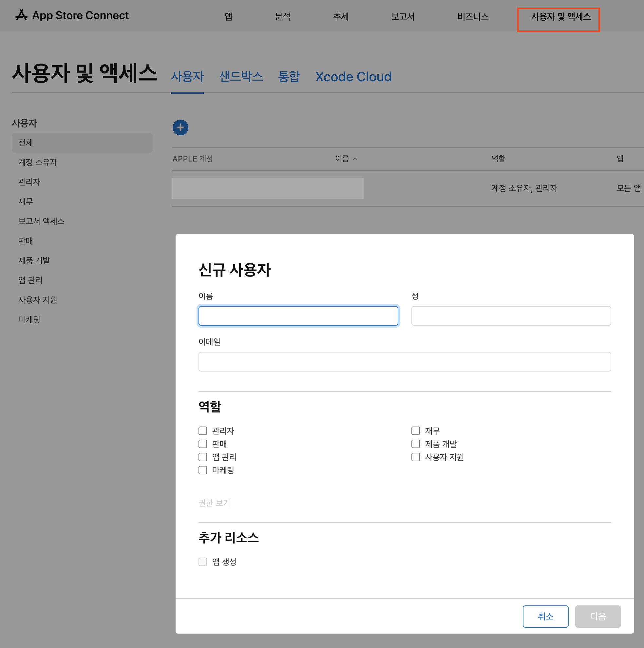Focus the 이메일 input field
The width and height of the screenshot is (644, 648).
(x=405, y=361)
